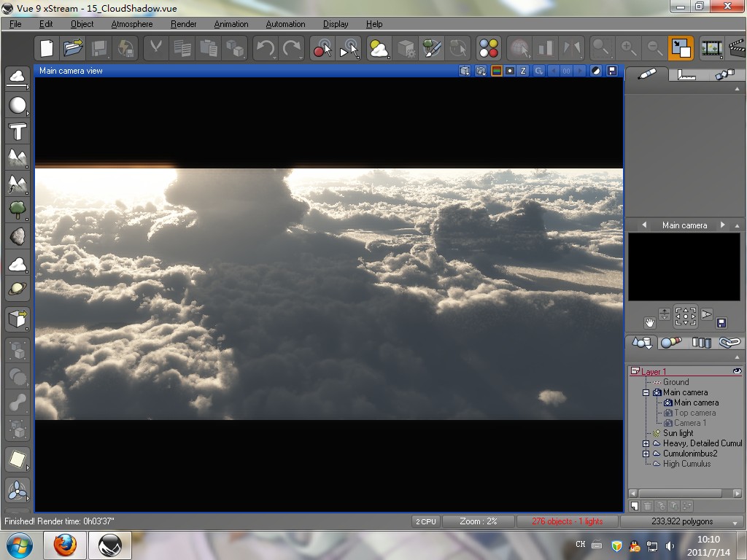
Task: Open a scene with the folder icon
Action: (x=73, y=49)
